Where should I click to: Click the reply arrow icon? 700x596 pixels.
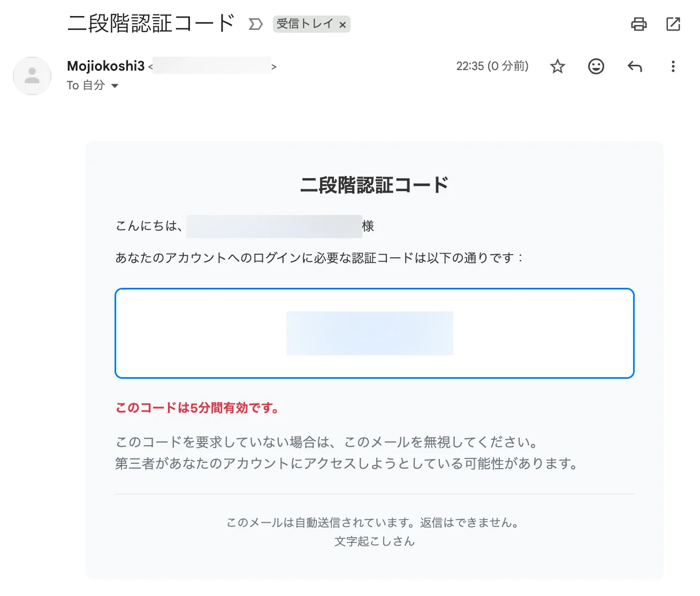[635, 66]
